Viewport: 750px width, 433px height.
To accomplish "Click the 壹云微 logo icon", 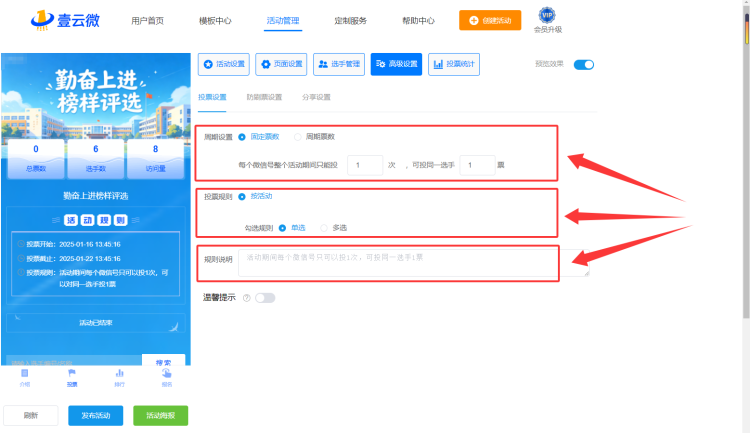I will (42, 20).
